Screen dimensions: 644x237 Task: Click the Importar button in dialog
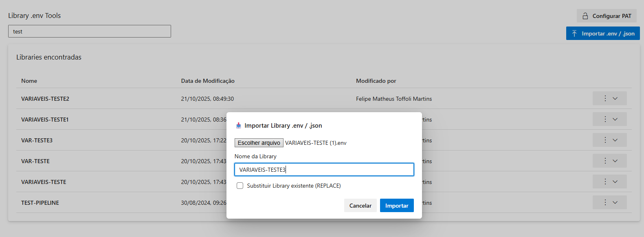point(396,206)
